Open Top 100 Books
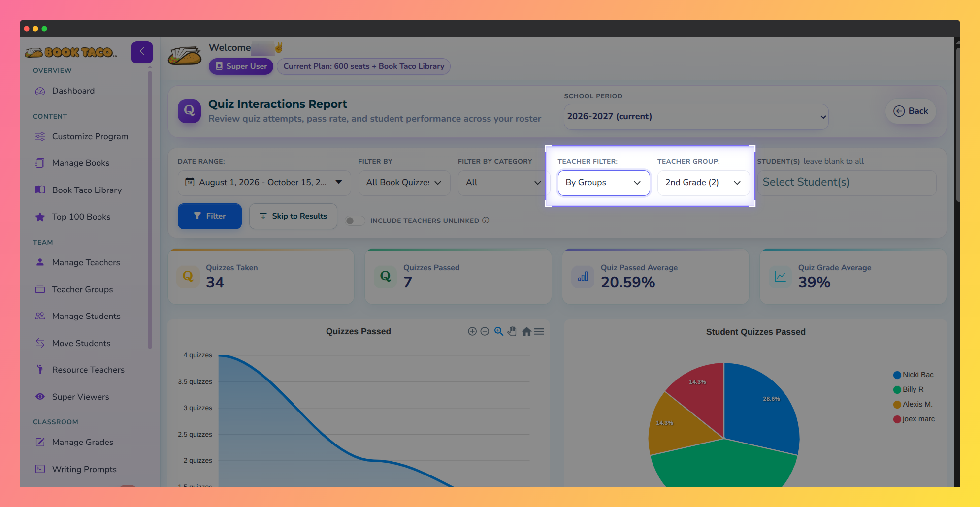This screenshot has height=507, width=980. coord(81,217)
